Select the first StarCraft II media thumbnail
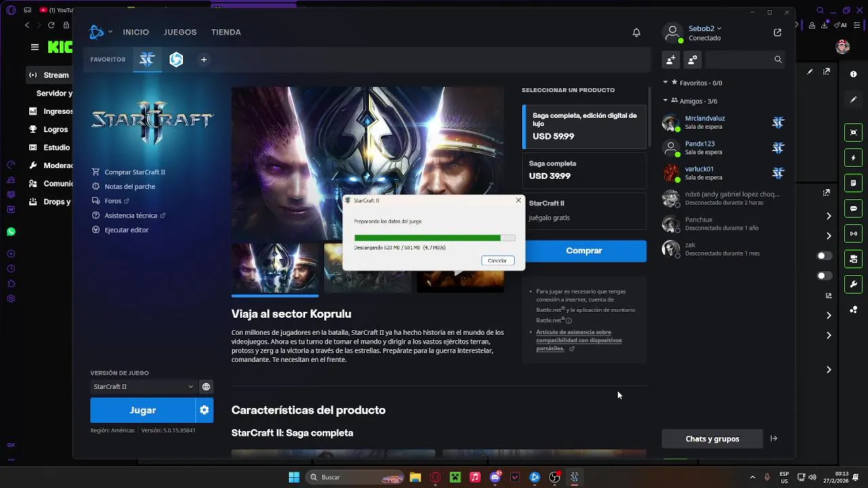 click(275, 268)
